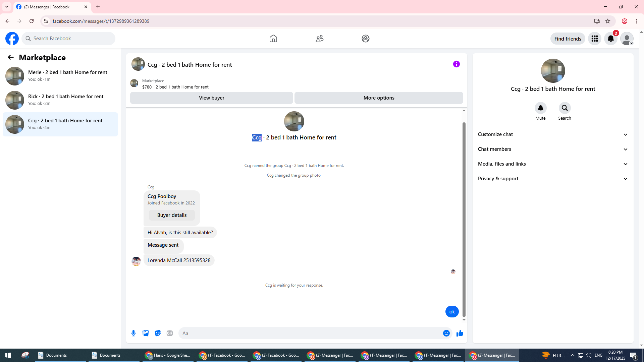Click the View buyer button
The width and height of the screenshot is (644, 362).
click(211, 98)
